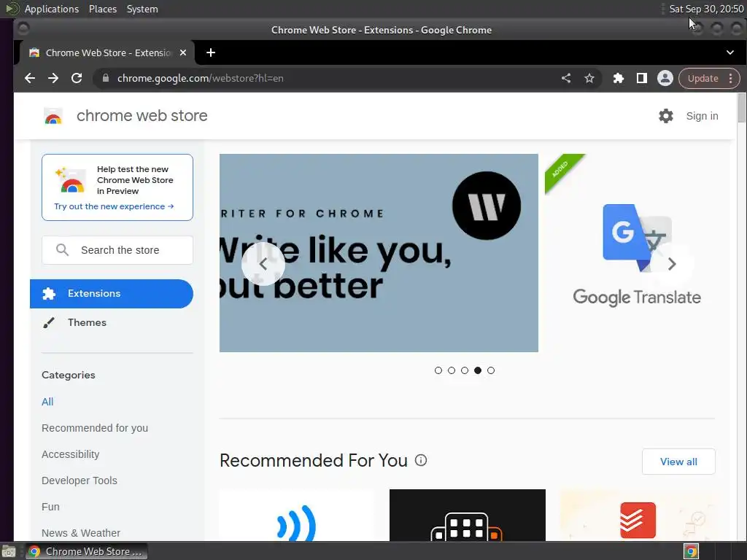Image resolution: width=747 pixels, height=560 pixels.
Task: Choose the All category
Action: (x=47, y=402)
